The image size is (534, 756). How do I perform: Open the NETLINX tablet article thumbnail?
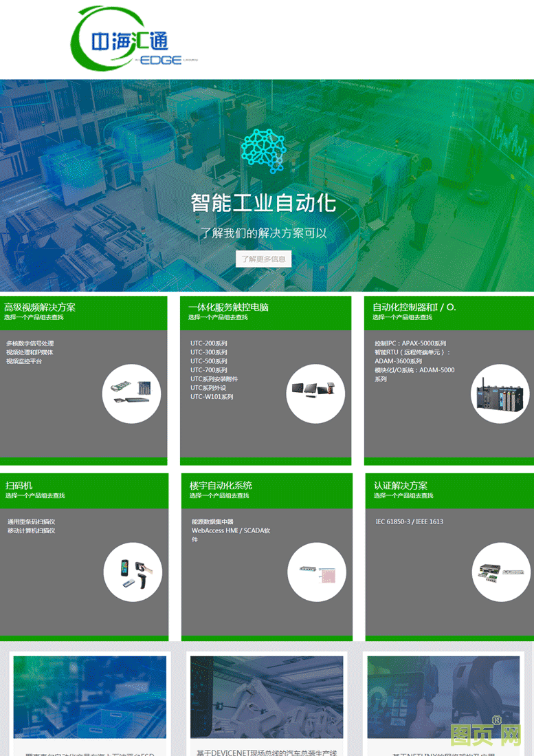point(443,696)
